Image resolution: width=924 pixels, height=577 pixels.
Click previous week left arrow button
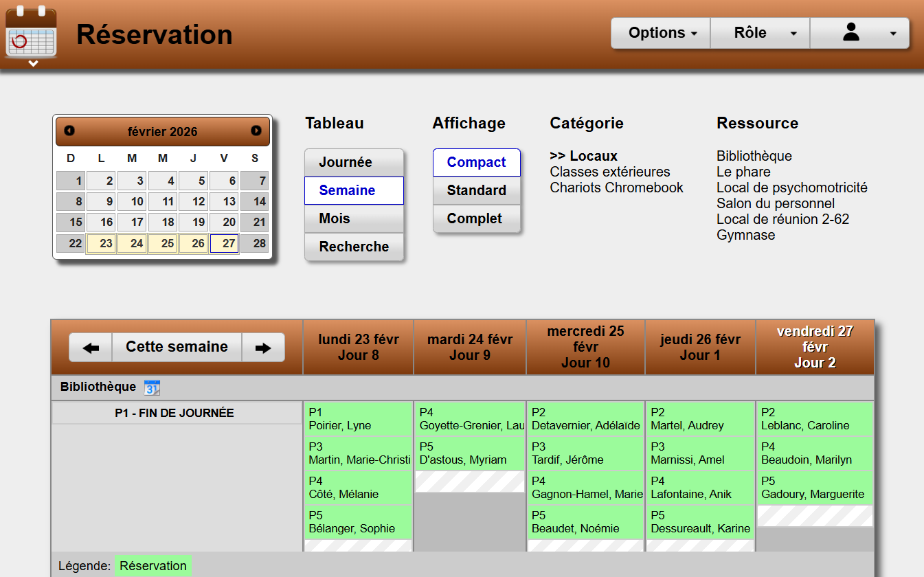tap(91, 348)
